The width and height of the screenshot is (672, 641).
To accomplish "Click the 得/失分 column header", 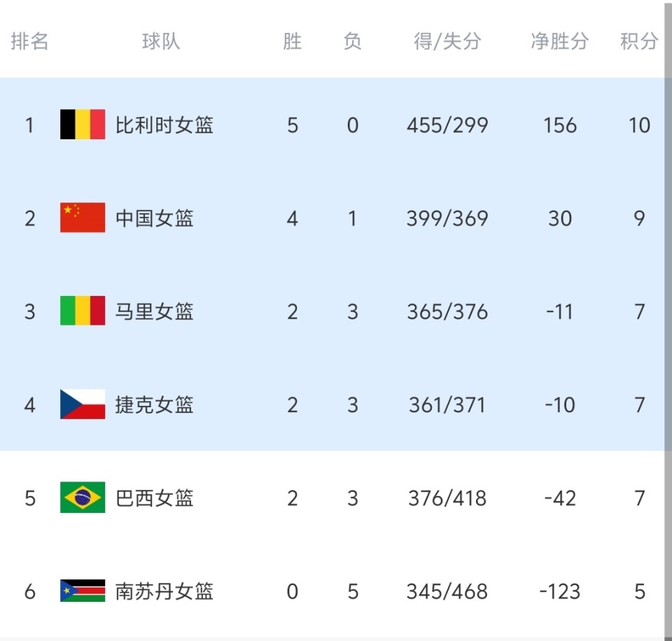I will pyautogui.click(x=447, y=41).
